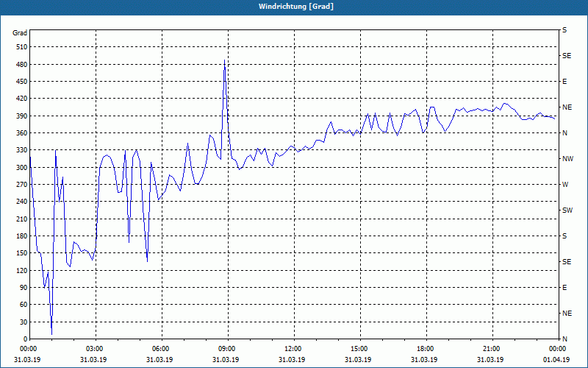
Task: Select the 330 tick on Grad axis
Action: pos(22,150)
